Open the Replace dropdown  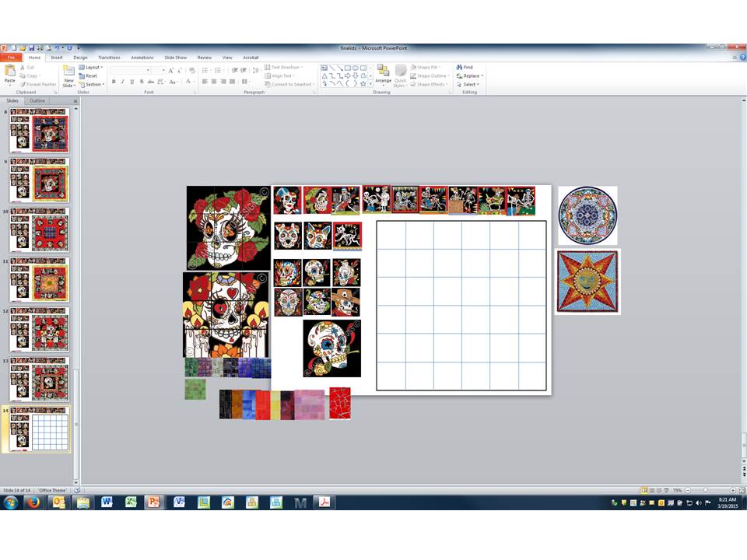click(470, 75)
